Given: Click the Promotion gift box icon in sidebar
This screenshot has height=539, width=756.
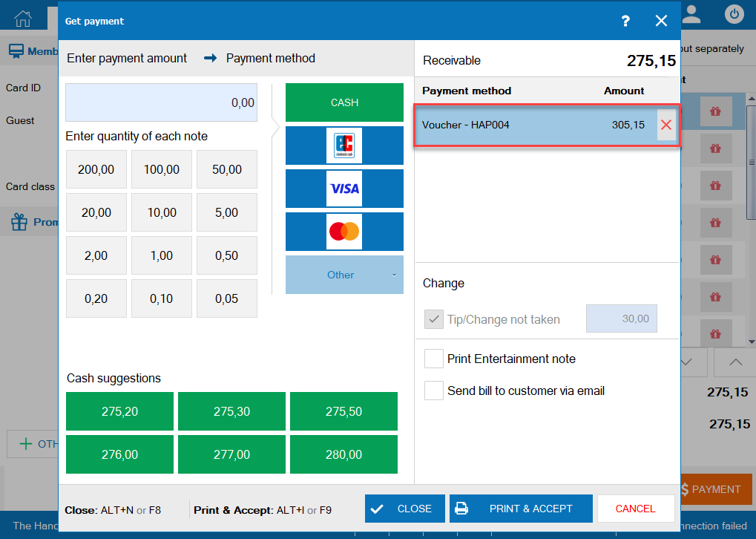Looking at the screenshot, I should [x=19, y=222].
